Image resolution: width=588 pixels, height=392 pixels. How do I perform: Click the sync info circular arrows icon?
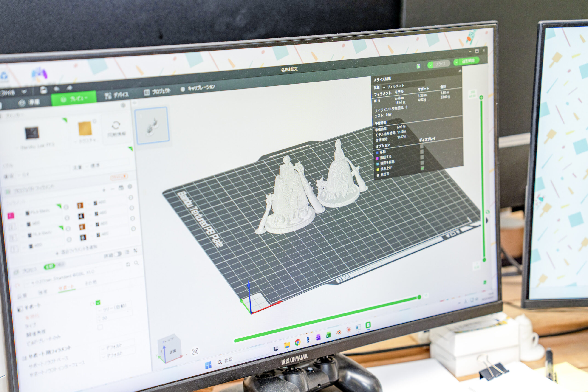click(x=116, y=125)
